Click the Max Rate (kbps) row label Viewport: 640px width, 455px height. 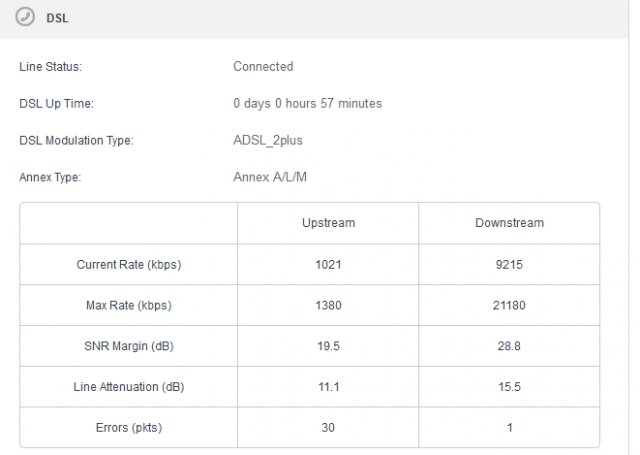click(128, 305)
